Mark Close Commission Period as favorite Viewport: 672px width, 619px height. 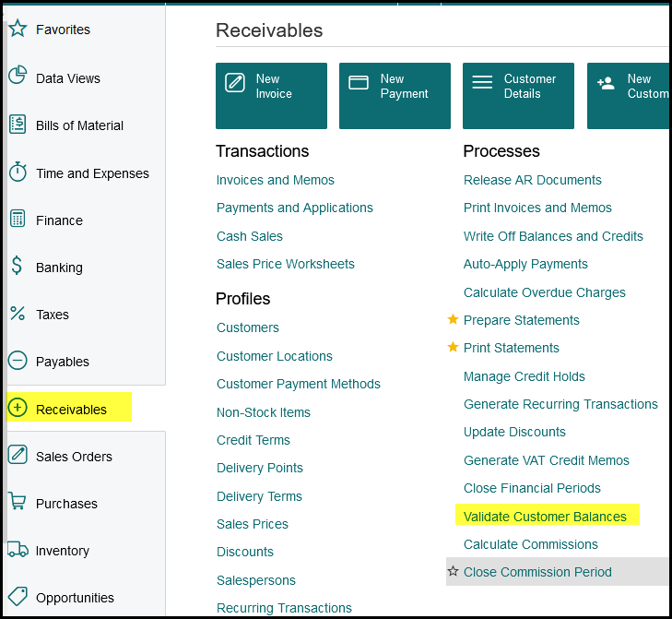(x=453, y=572)
